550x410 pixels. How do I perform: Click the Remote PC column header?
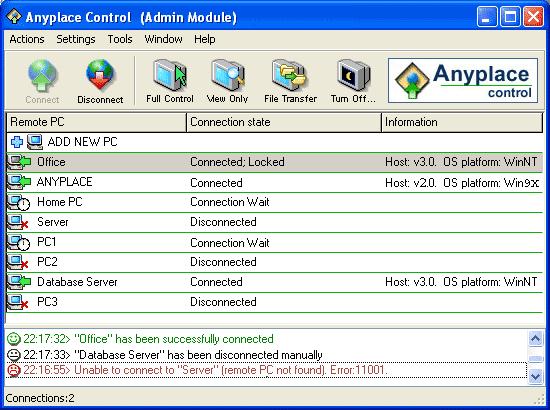point(96,122)
